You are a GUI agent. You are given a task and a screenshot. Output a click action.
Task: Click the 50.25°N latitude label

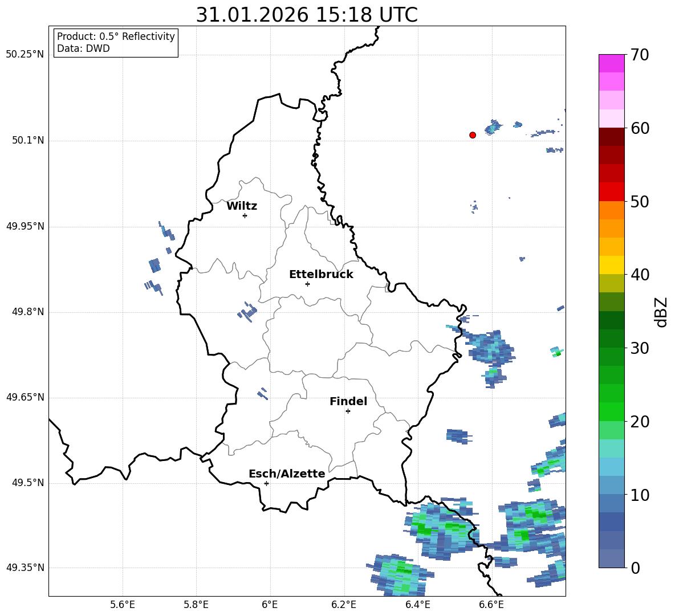click(25, 55)
